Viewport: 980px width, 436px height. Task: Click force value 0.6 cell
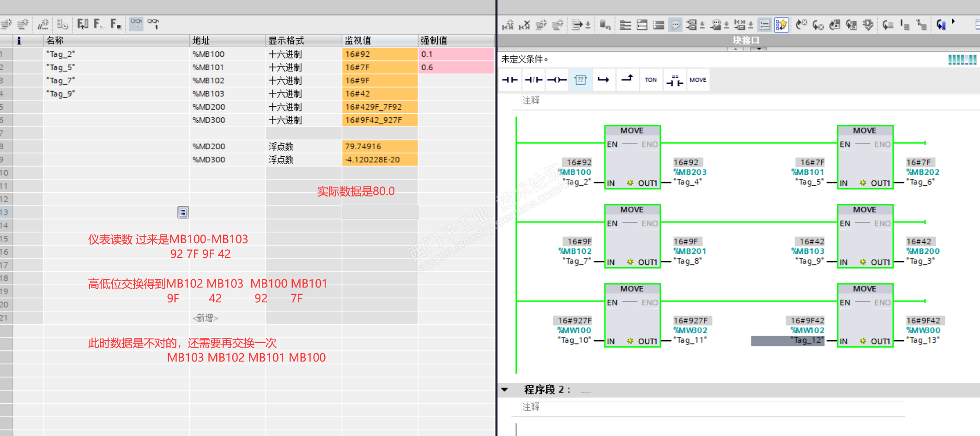click(x=456, y=68)
